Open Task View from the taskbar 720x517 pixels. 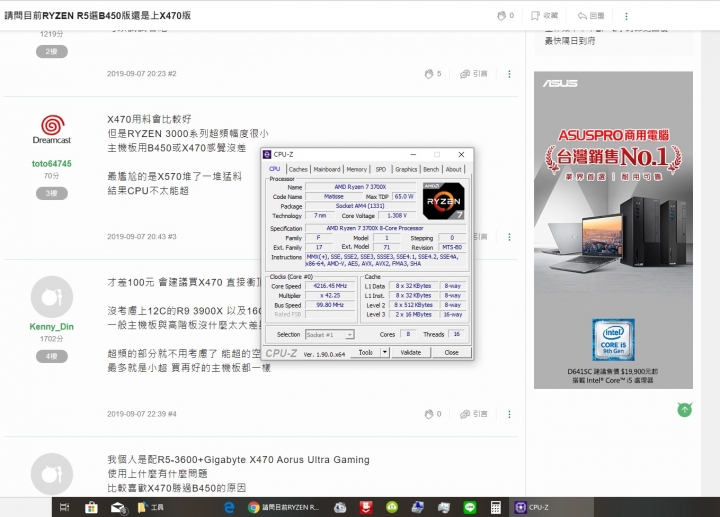click(x=65, y=507)
